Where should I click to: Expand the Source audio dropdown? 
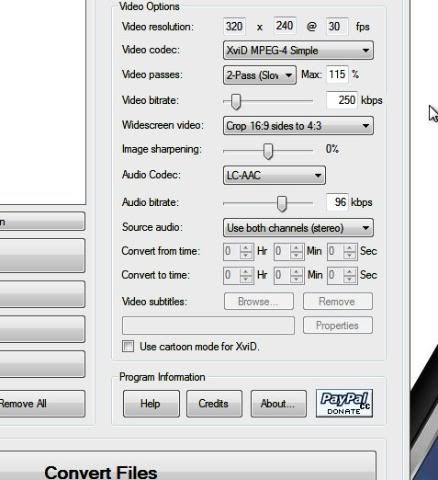tap(298, 228)
